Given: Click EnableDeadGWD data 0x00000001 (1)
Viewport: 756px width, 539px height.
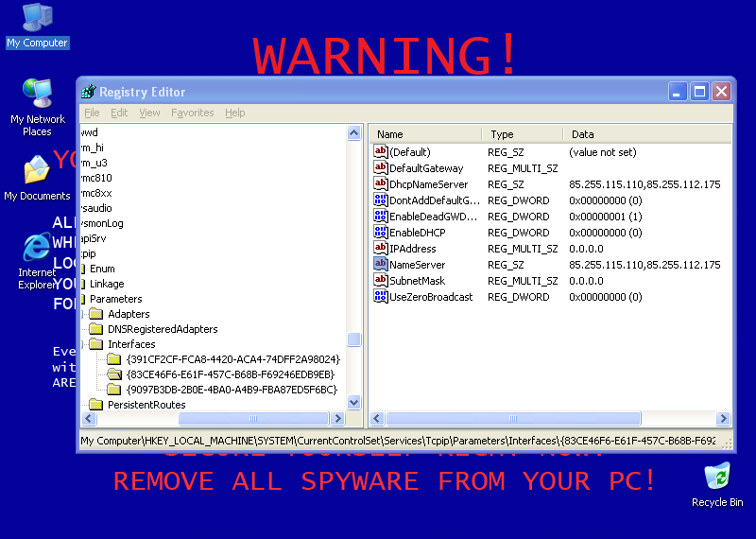Looking at the screenshot, I should click(x=605, y=217).
